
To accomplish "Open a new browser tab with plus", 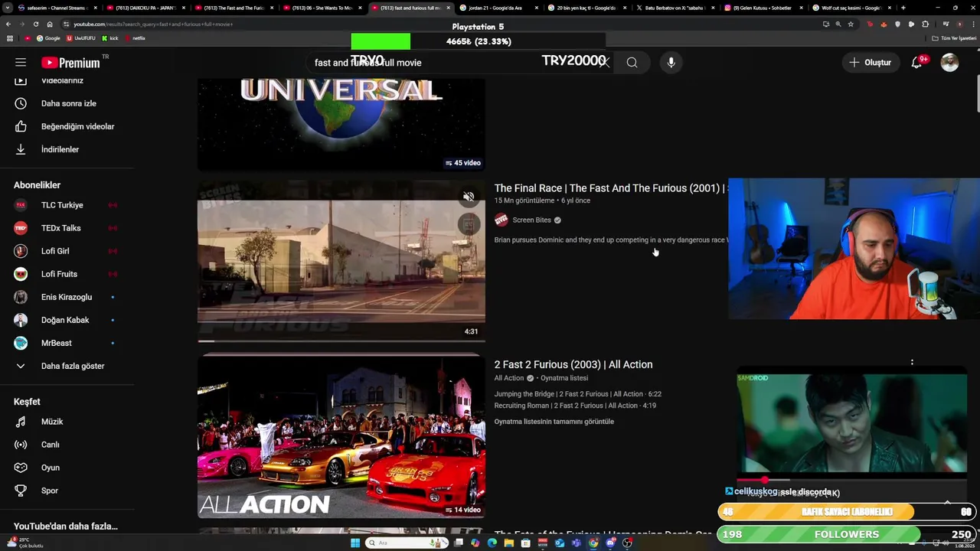I will coord(903,8).
